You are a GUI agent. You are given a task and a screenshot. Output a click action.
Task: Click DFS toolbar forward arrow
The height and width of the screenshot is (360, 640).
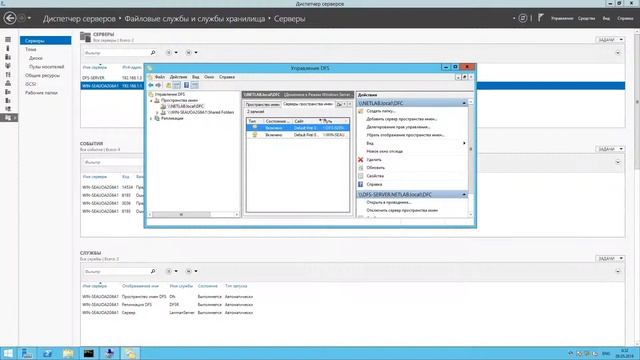158,85
